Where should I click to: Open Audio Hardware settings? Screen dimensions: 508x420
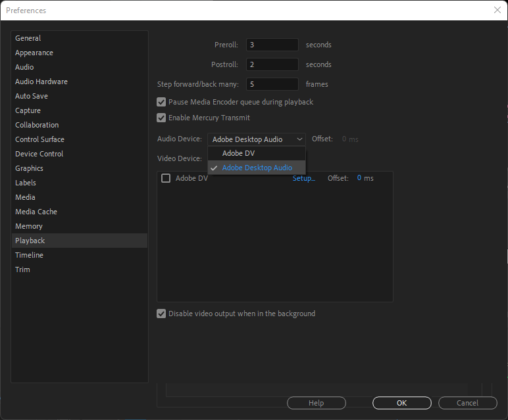point(80,82)
